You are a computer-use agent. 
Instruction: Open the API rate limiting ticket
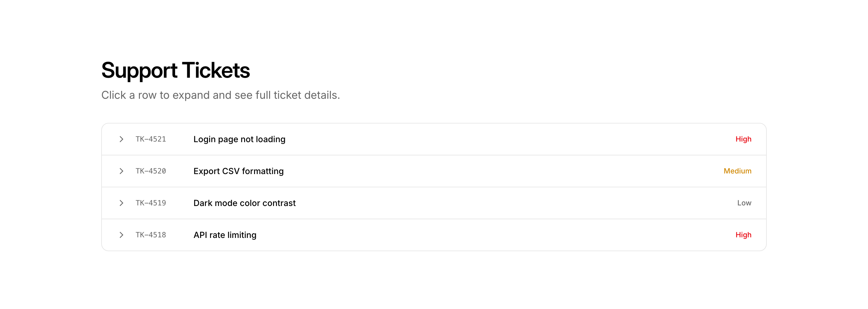(225, 235)
